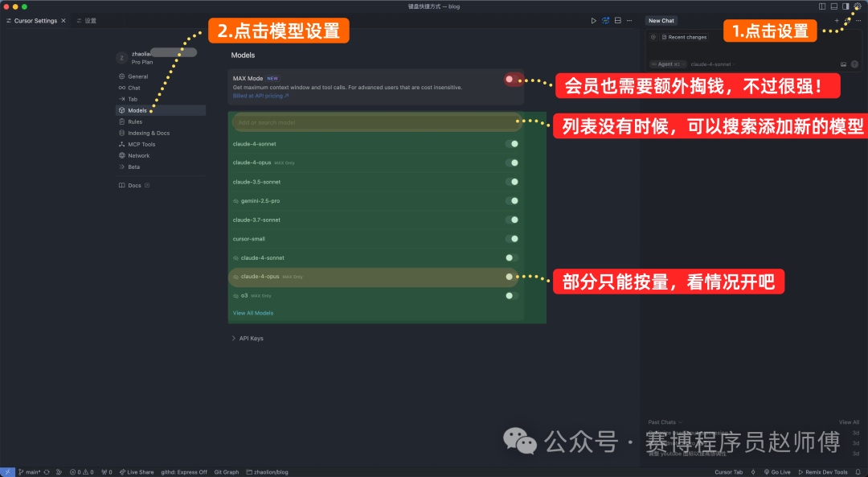The image size is (868, 477).
Task: Close the Cursor Settings tab
Action: pos(63,20)
